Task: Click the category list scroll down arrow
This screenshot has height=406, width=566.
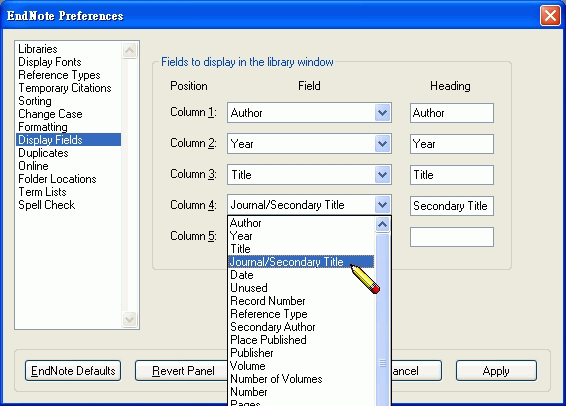Action: click(129, 319)
